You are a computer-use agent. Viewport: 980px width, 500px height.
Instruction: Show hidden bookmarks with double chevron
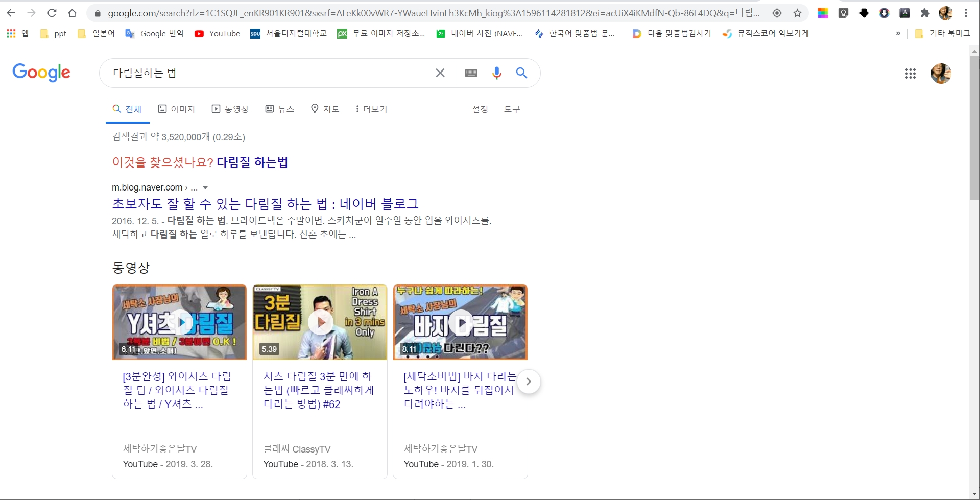898,34
